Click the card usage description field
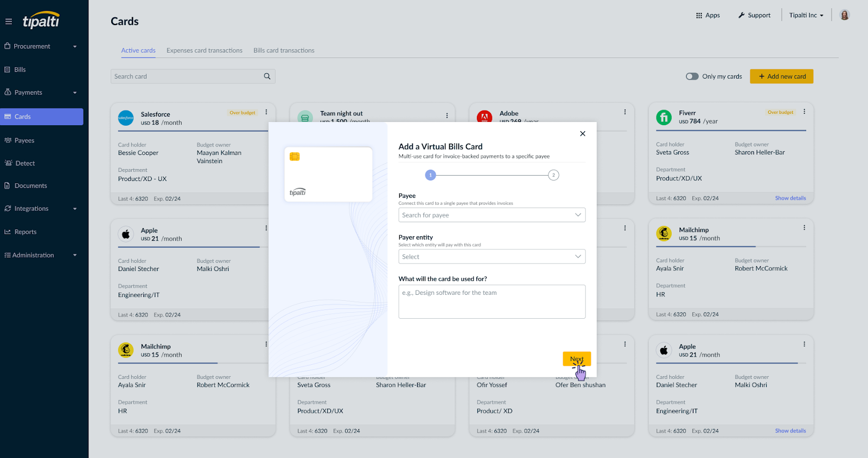Screen dimensions: 868x458 [x=492, y=301]
